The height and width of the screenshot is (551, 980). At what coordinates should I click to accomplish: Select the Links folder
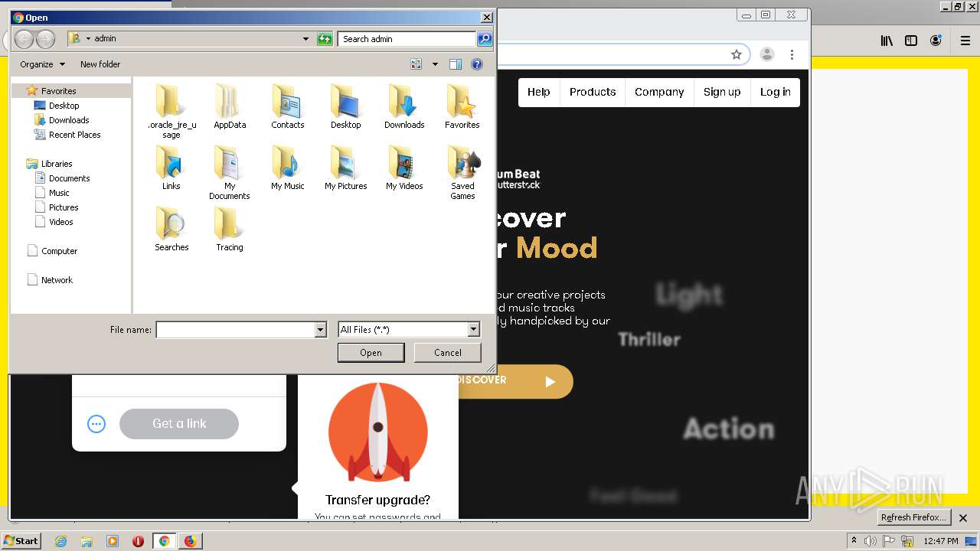pos(171,168)
